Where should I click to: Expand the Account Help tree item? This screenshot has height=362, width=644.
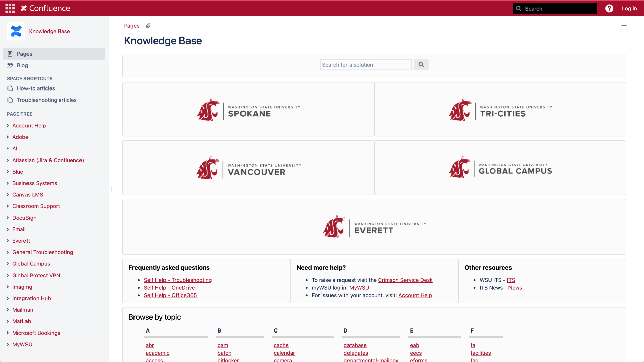pyautogui.click(x=7, y=126)
